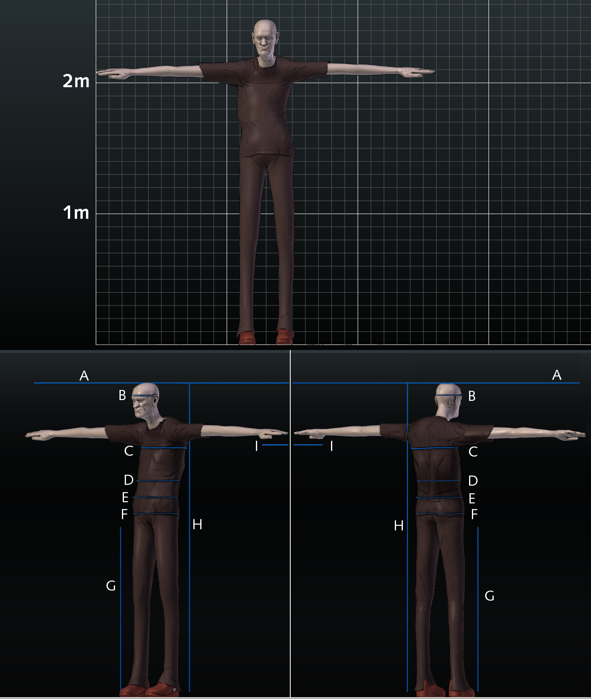Click label I in the back view
This screenshot has height=700, width=591.
331,446
